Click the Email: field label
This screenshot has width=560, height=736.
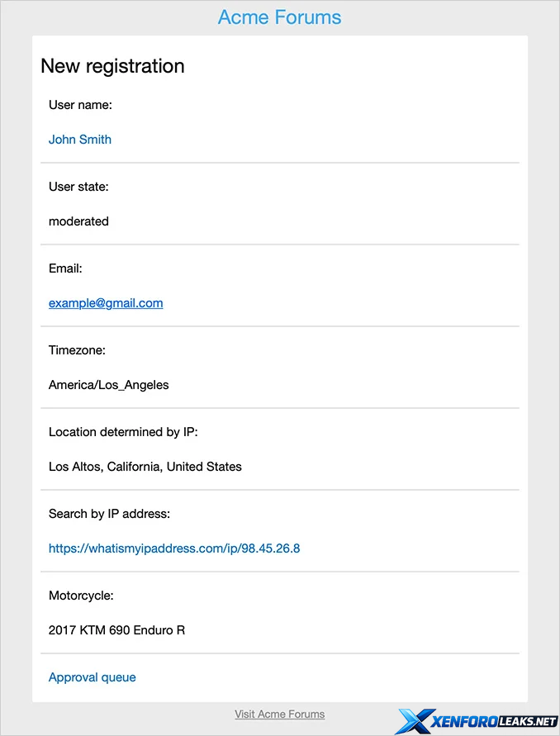(65, 268)
